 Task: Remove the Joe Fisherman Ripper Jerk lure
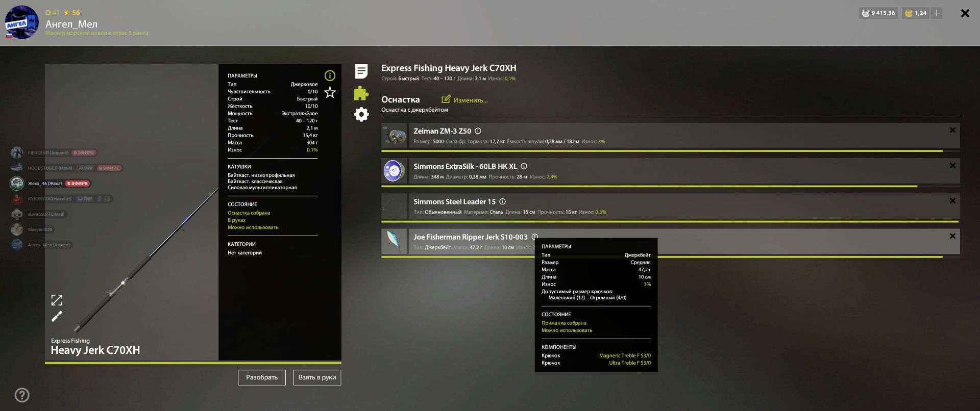[x=952, y=236]
